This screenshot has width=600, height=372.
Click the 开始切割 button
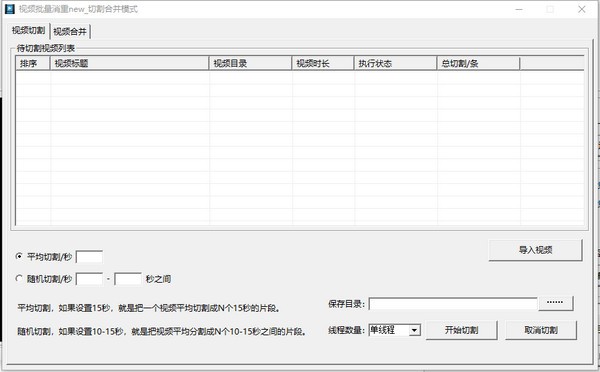pyautogui.click(x=461, y=330)
